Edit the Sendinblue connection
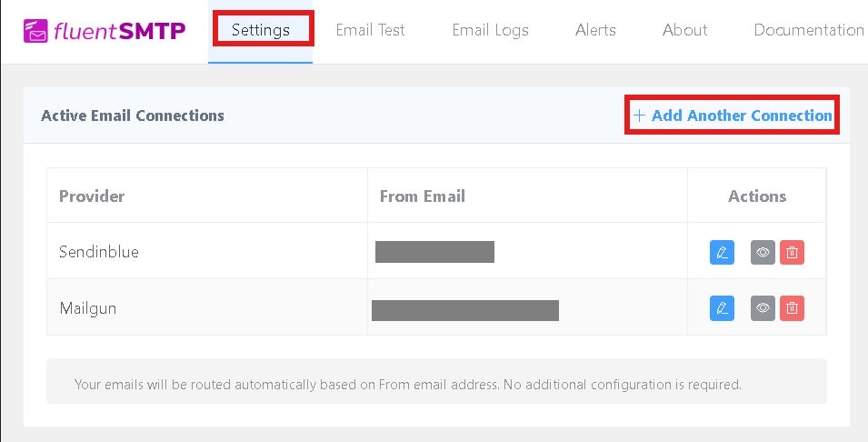Screen dimensions: 868x442 coord(722,253)
